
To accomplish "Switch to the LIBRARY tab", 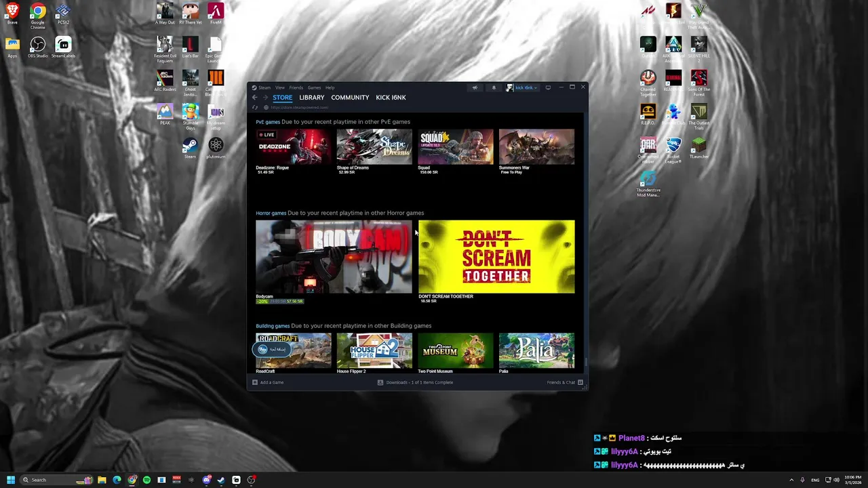I will pos(312,98).
